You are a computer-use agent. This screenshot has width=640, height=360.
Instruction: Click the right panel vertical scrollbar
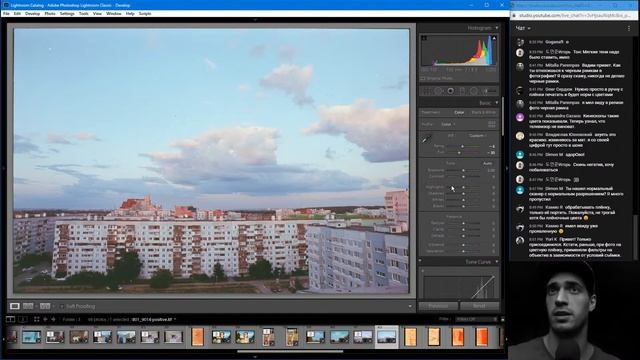[x=503, y=116]
